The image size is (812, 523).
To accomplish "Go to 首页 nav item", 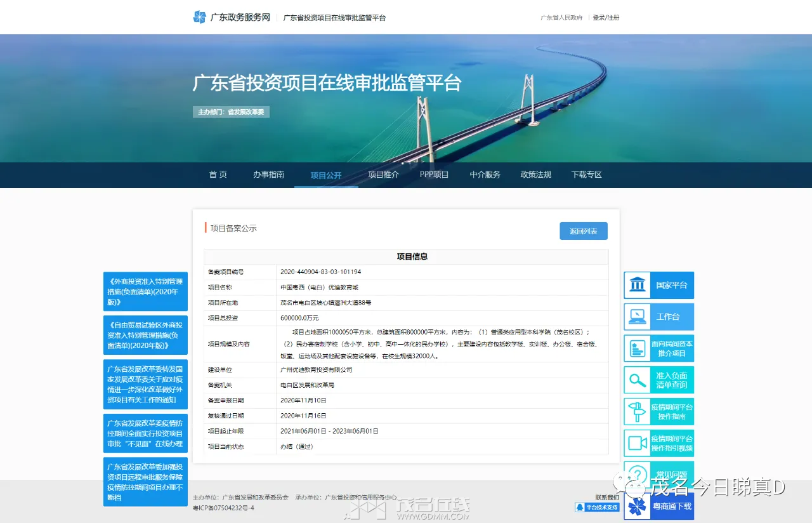I will (x=218, y=175).
